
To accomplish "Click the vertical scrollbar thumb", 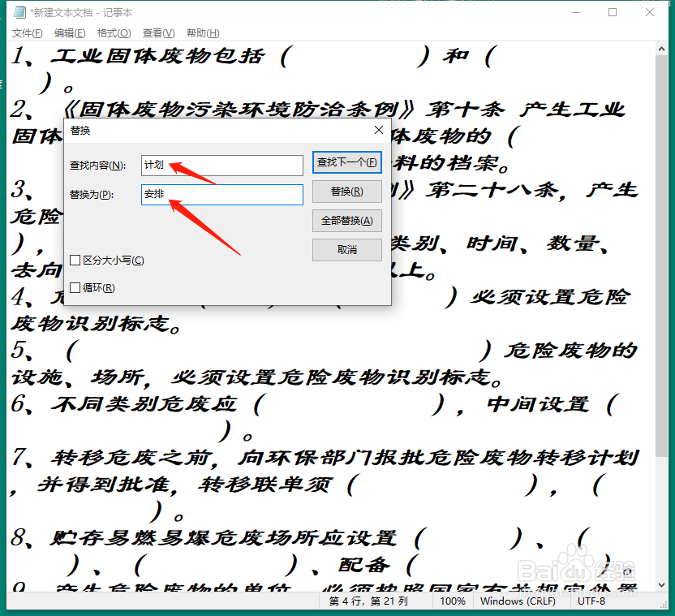I will tap(662, 256).
